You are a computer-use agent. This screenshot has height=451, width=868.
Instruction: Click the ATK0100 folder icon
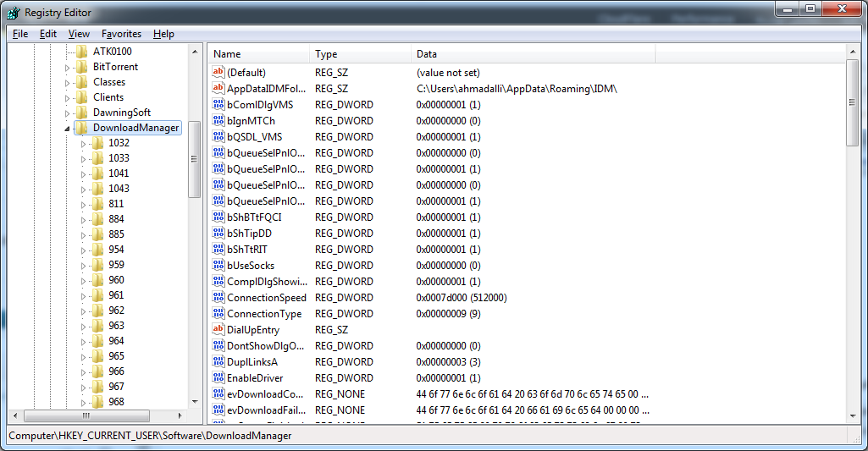[82, 52]
